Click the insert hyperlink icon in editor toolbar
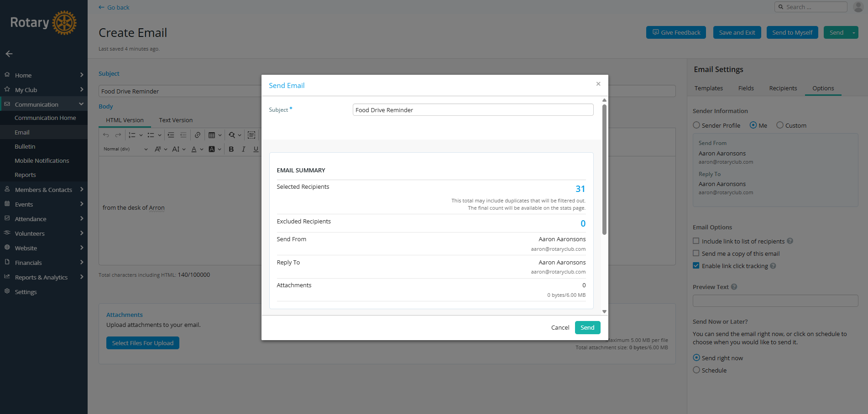 [198, 135]
